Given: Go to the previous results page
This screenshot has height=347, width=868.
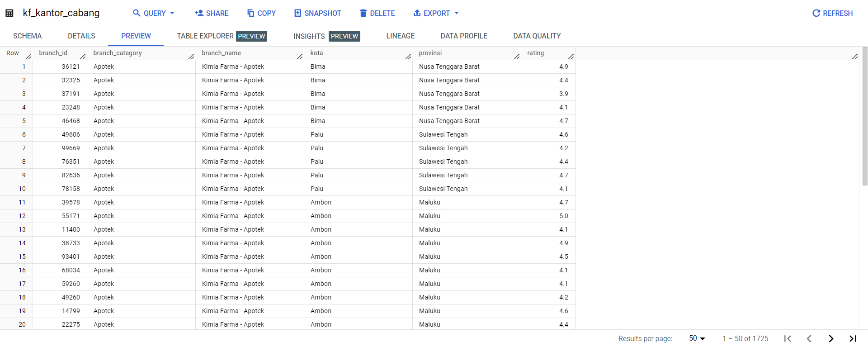Looking at the screenshot, I should pos(809,338).
